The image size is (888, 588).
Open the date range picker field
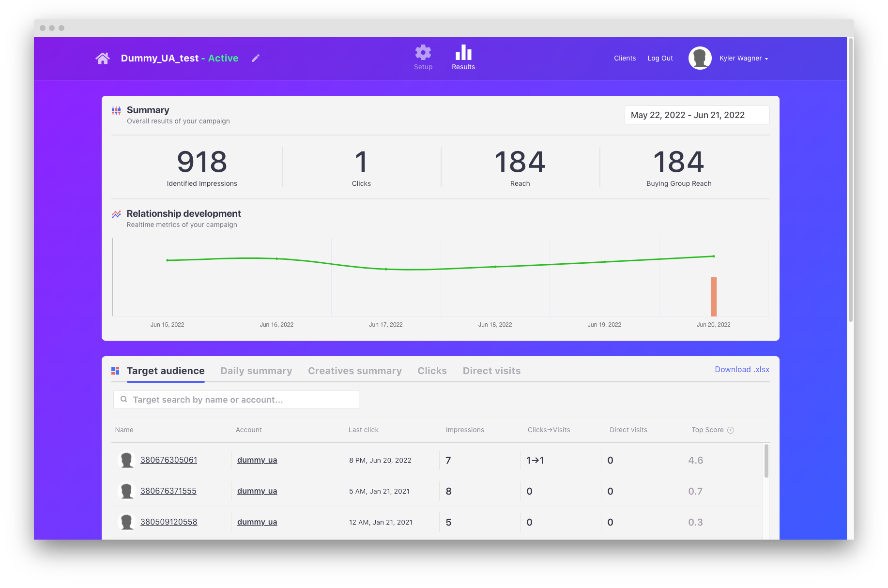[697, 115]
